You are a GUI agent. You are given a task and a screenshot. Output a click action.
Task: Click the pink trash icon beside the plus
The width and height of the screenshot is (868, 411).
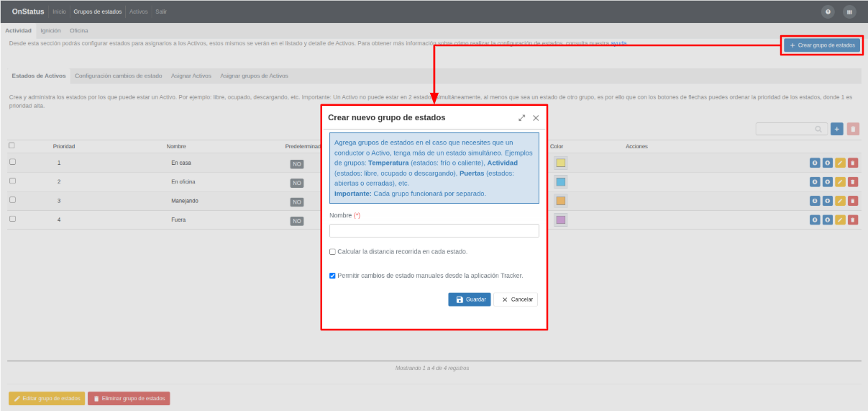(853, 129)
